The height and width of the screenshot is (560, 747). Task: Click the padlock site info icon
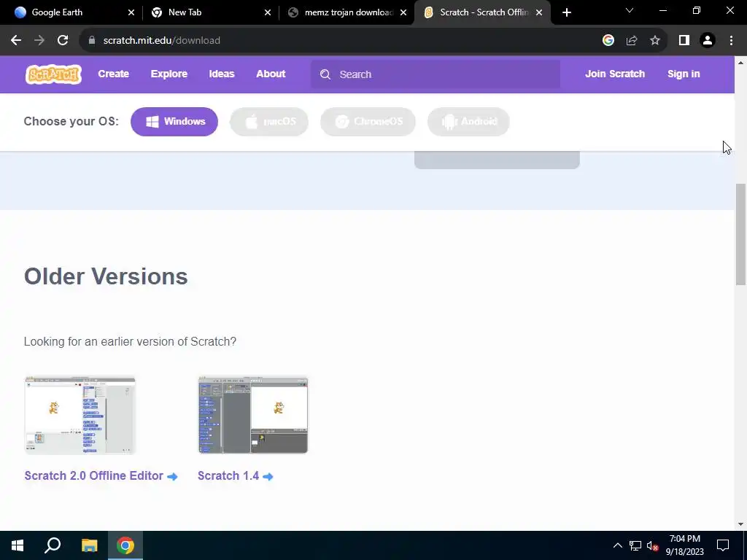pos(92,41)
